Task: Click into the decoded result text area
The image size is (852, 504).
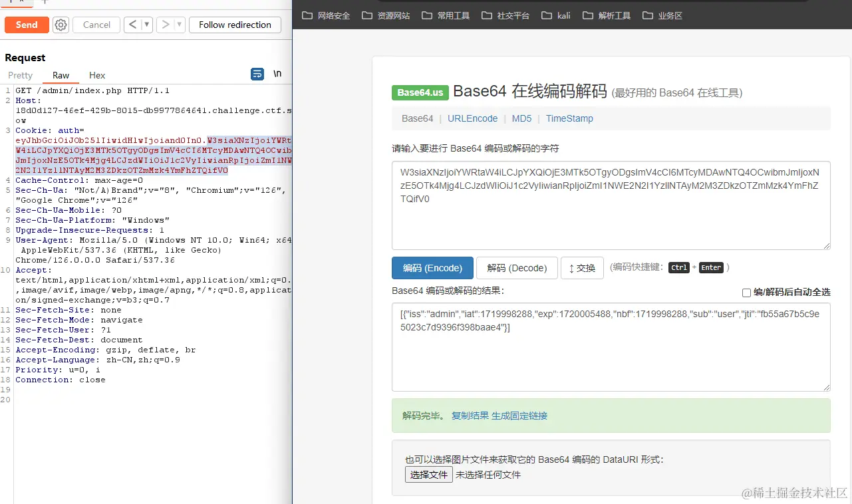Action: pos(611,347)
